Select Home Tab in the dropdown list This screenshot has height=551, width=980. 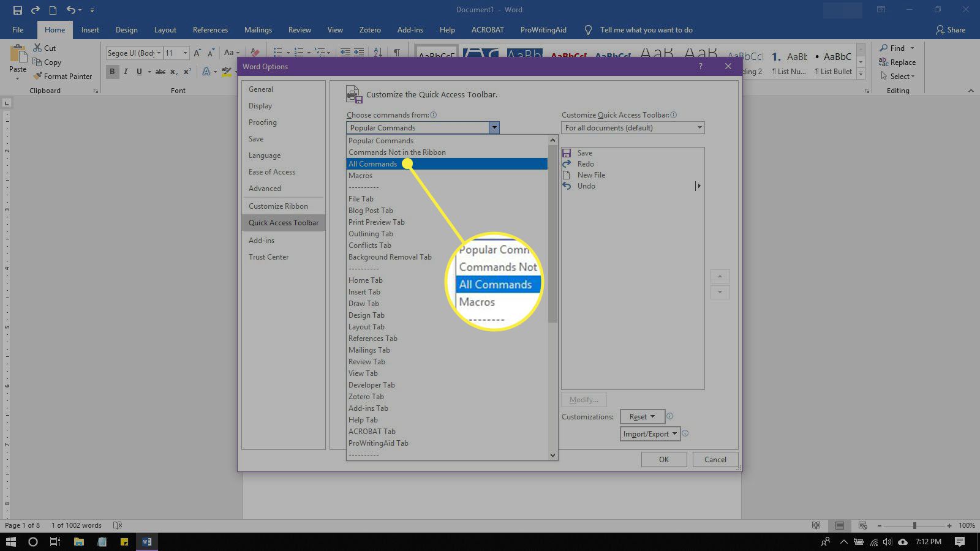pos(447,280)
